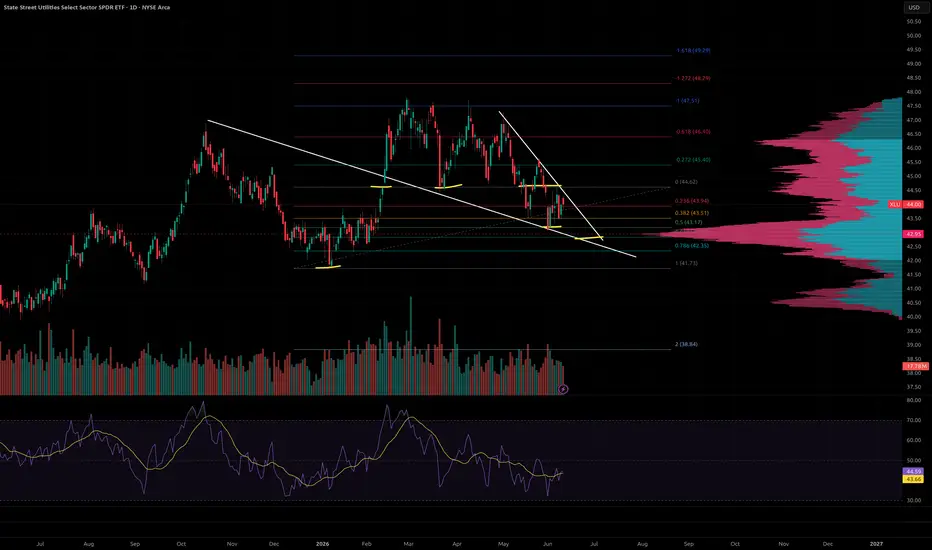Click the yellow 43.66 RSI average label
Image resolution: width=932 pixels, height=550 pixels.
pyautogui.click(x=913, y=479)
